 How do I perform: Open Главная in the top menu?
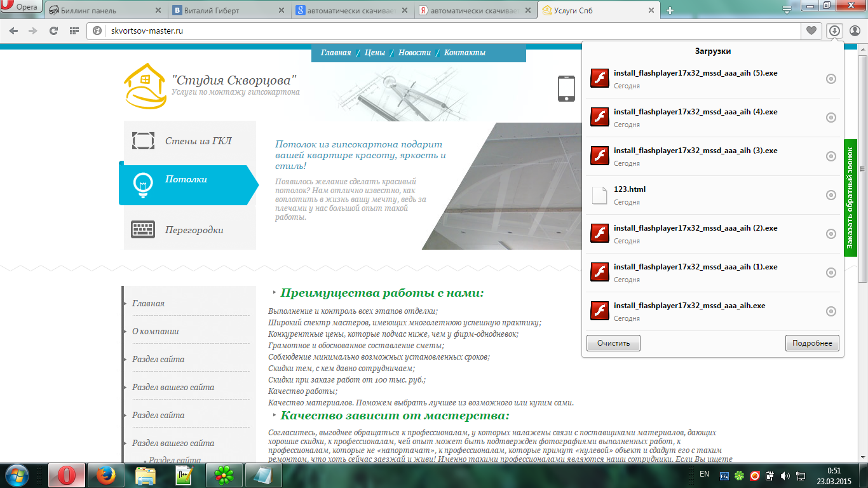[336, 53]
